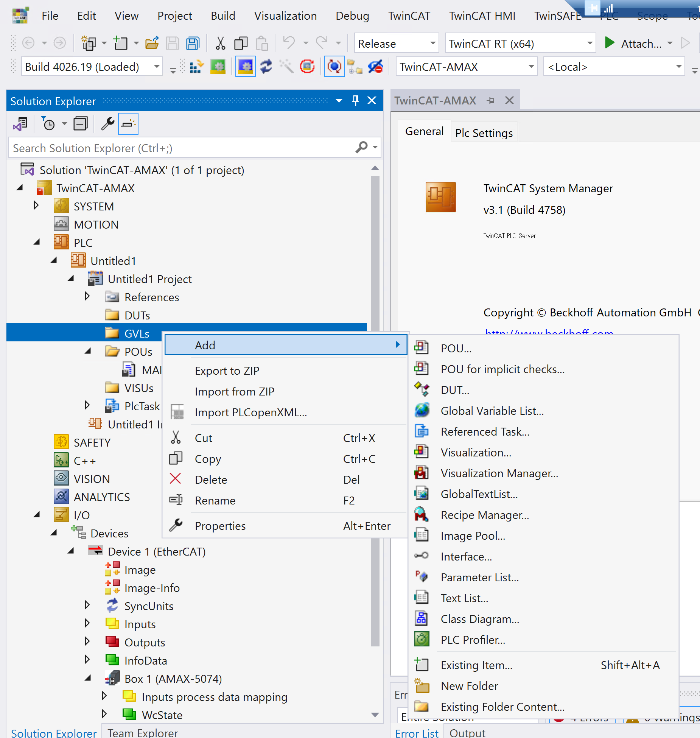Click the Search Solution Explorer field
The width and height of the screenshot is (700, 738).
click(x=182, y=148)
